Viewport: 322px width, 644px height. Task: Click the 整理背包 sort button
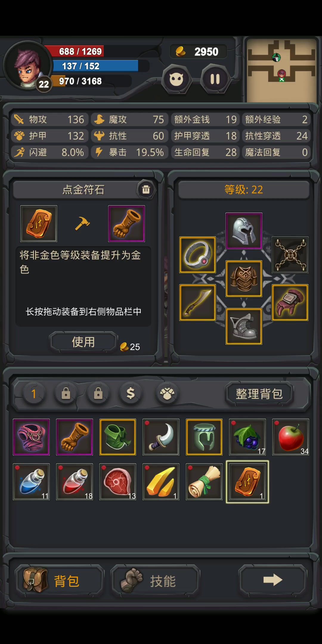coord(259,394)
